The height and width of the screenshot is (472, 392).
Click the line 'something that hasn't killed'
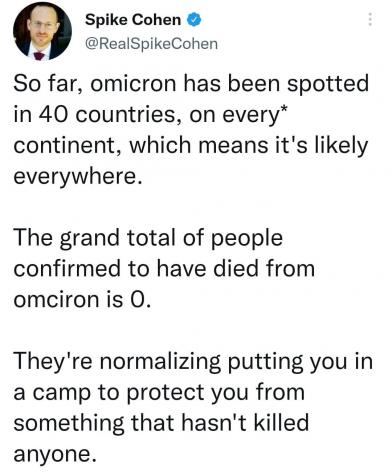[161, 424]
